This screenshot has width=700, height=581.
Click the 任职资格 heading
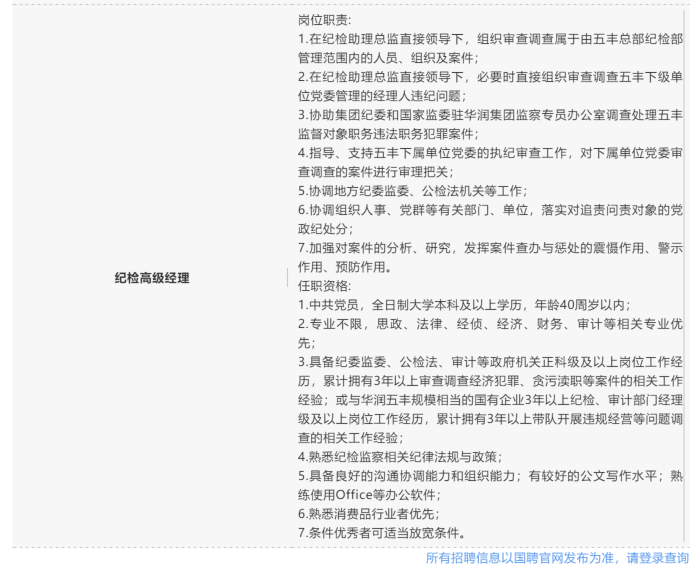pos(325,286)
